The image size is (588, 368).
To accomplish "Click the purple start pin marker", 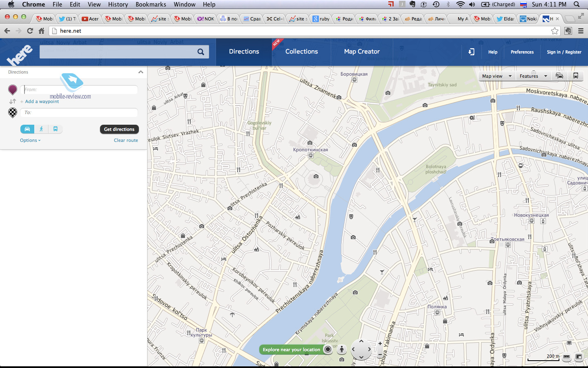I will (13, 90).
